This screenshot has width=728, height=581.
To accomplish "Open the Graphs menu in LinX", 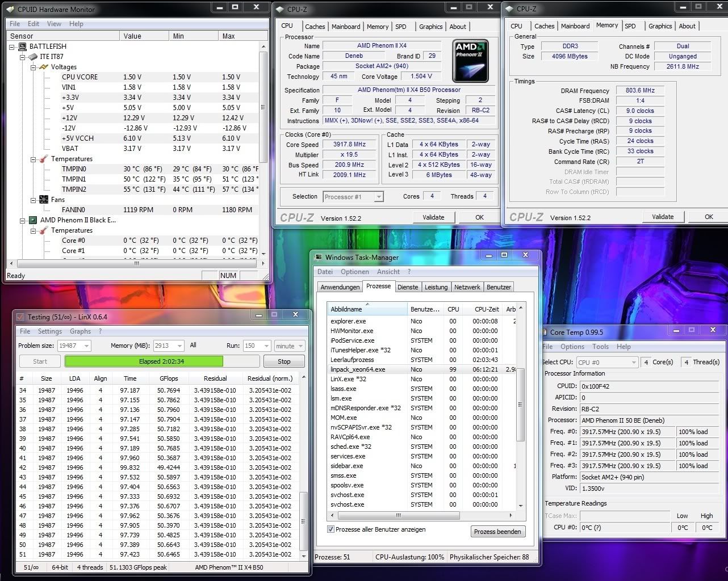I will 80,331.
